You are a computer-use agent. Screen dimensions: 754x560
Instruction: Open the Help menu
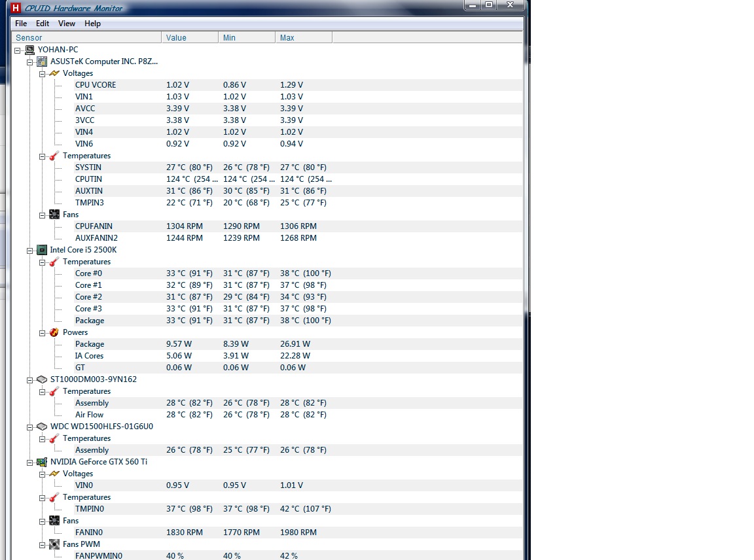pos(93,24)
